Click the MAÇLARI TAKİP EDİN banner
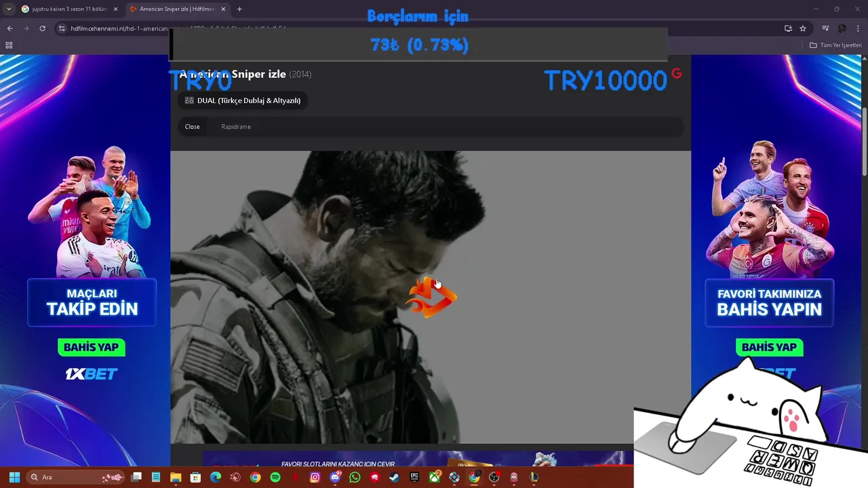 pos(92,302)
